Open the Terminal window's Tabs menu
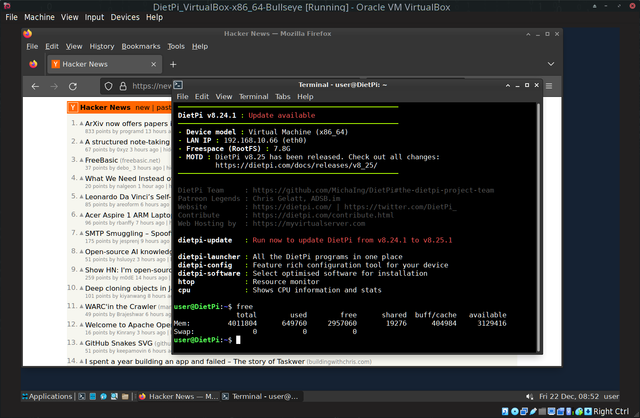Image resolution: width=640 pixels, height=418 pixels. 283,97
